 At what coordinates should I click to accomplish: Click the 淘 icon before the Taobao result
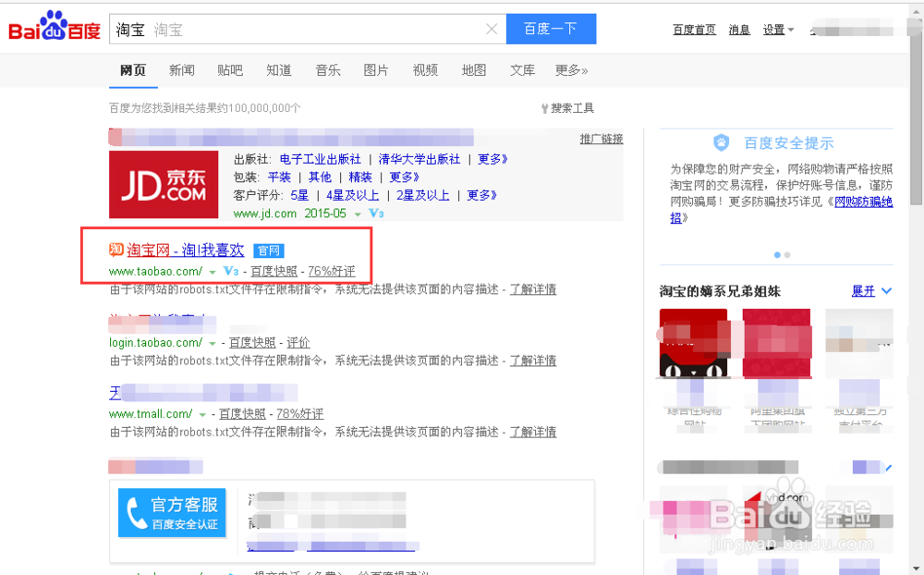[x=115, y=250]
